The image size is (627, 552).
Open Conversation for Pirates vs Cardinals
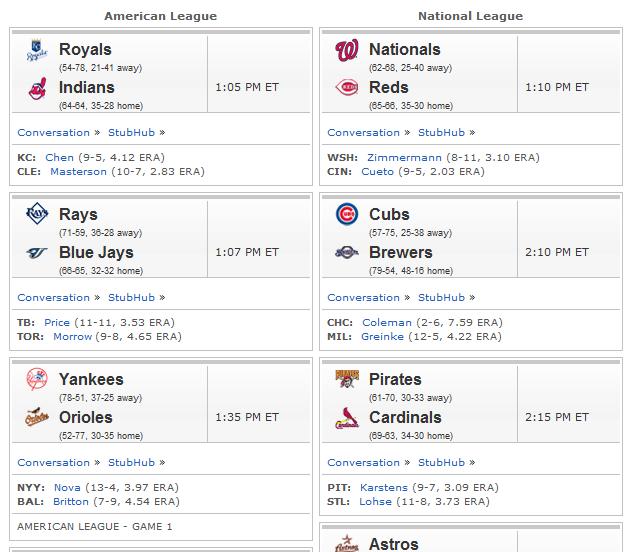click(x=363, y=463)
